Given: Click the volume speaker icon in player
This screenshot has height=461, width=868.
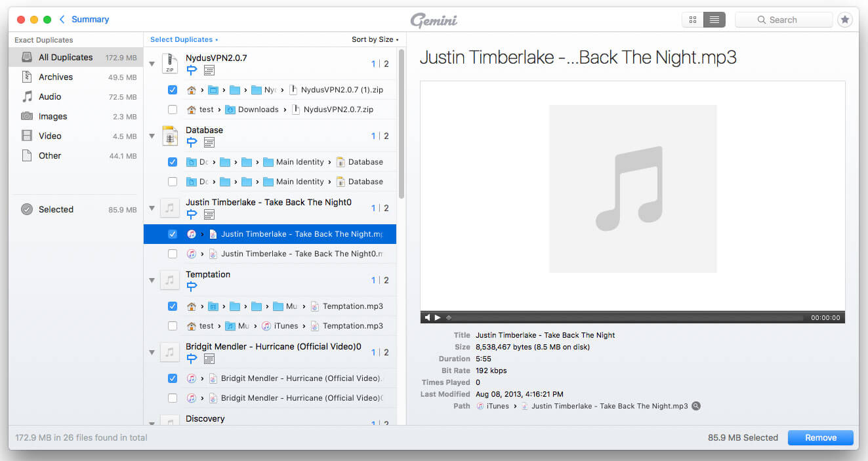Looking at the screenshot, I should coord(427,317).
